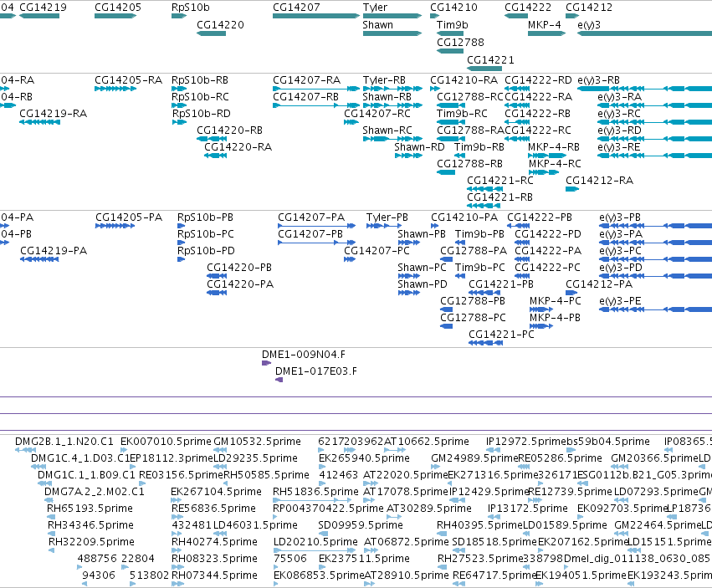Click the RH65193.5prime EST arrow

pyautogui.click(x=51, y=517)
